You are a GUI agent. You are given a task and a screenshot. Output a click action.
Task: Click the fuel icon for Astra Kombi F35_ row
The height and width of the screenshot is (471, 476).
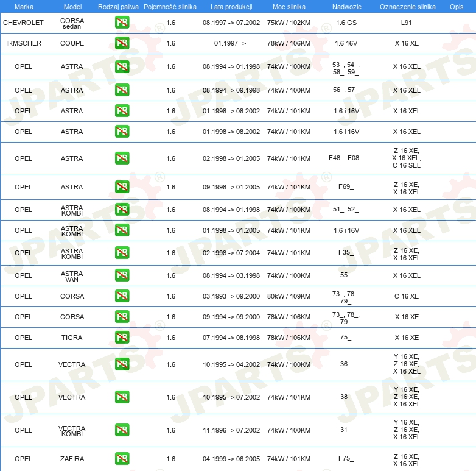[x=122, y=253]
